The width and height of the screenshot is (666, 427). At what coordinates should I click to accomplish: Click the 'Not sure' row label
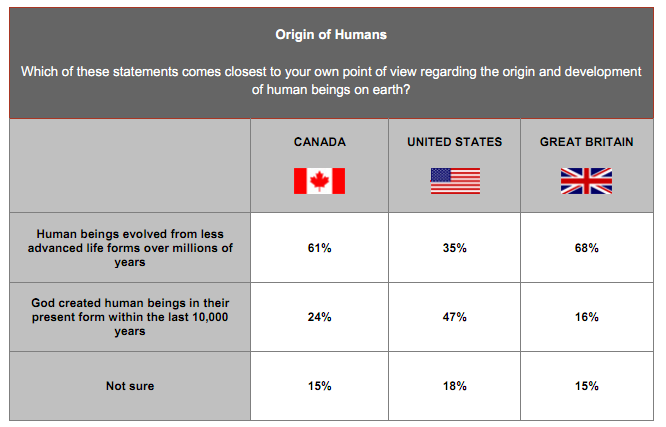point(130,386)
